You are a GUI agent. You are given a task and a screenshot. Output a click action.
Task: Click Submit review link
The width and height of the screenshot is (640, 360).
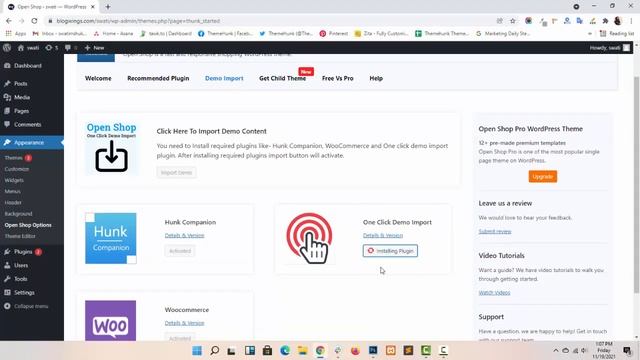pyautogui.click(x=495, y=231)
